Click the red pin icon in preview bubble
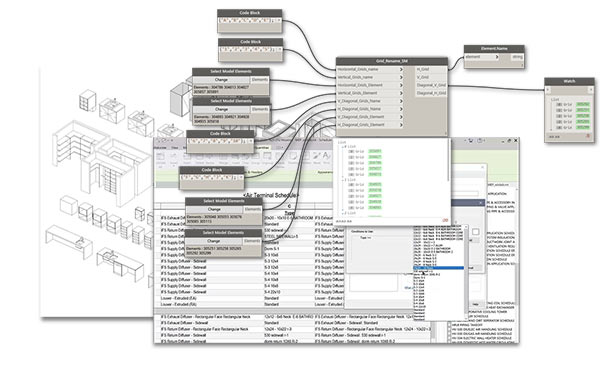Screen dimensions: 615x365 pyautogui.click(x=445, y=220)
